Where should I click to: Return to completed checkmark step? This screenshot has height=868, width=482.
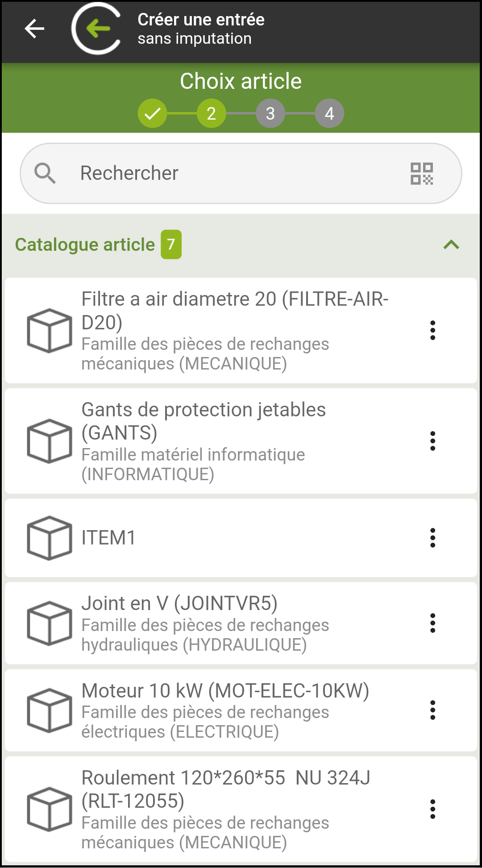click(x=152, y=113)
